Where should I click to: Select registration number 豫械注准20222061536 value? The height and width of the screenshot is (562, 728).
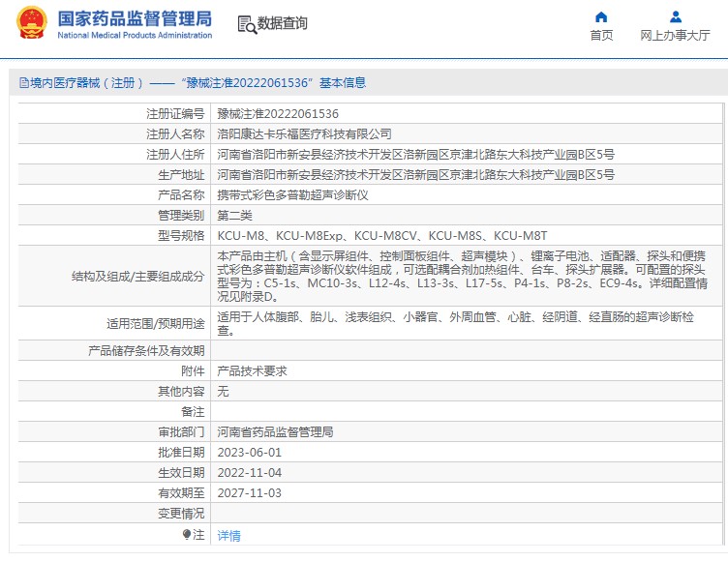pos(278,114)
